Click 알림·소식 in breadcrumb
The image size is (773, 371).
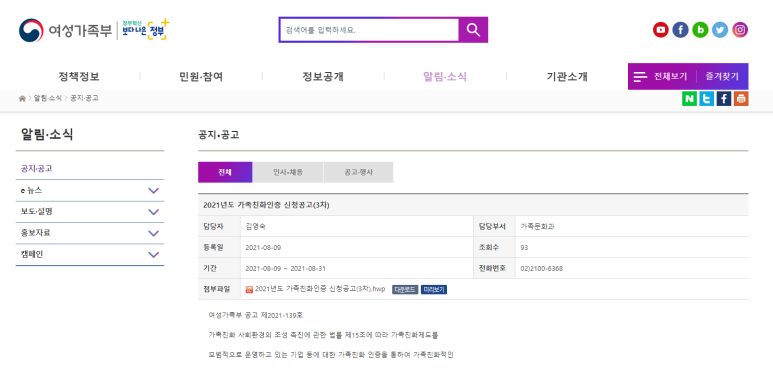tap(48, 98)
